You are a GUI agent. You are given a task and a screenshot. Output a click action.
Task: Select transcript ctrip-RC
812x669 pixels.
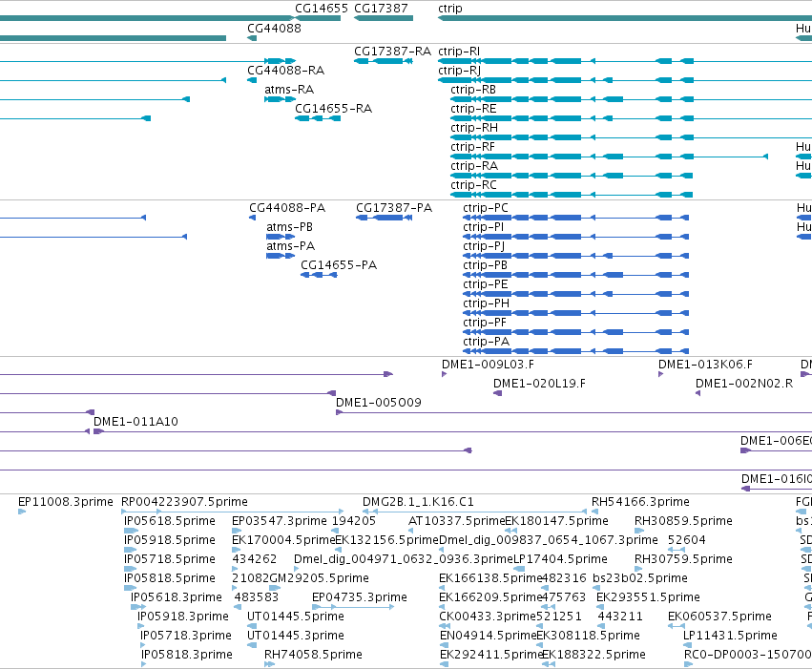(x=473, y=185)
